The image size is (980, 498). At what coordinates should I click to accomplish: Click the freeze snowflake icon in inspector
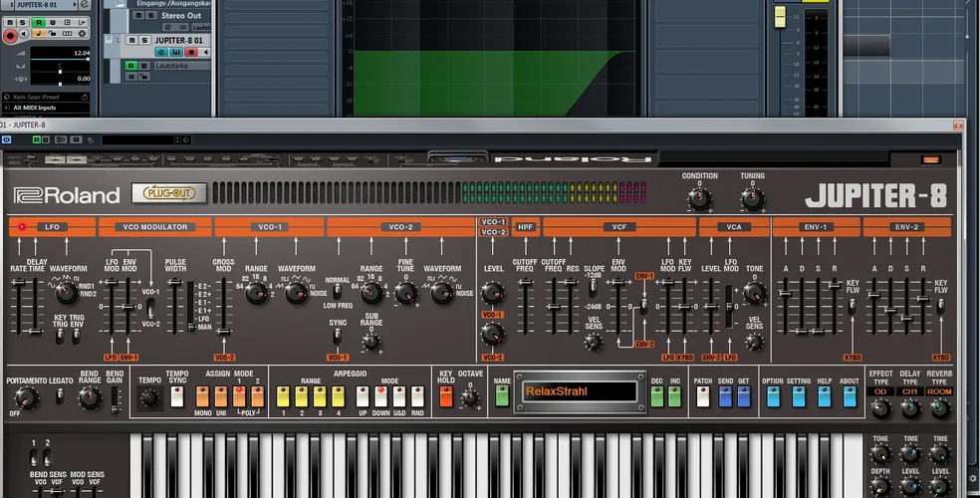[82, 33]
